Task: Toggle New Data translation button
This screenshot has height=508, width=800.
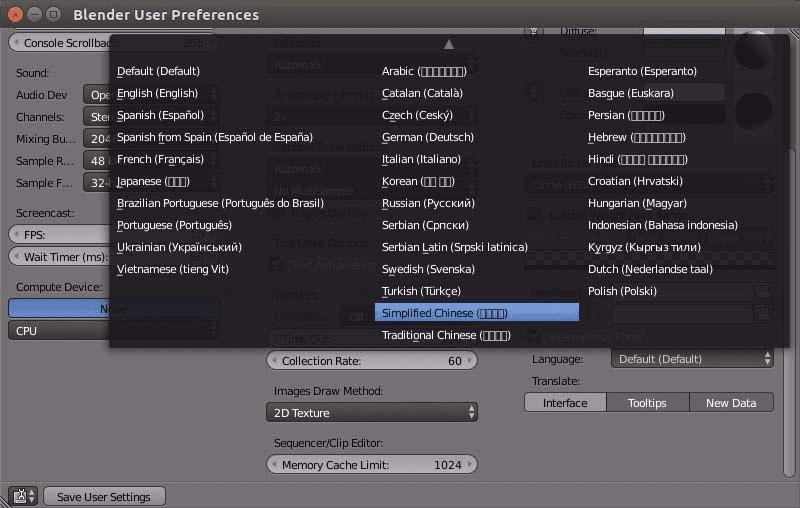Action: click(731, 402)
